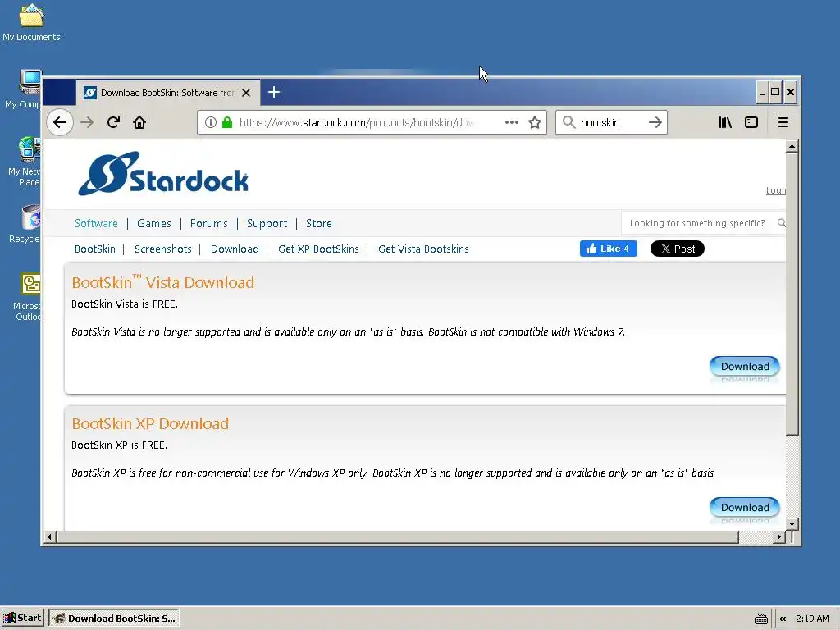Click the Facebook Like button
This screenshot has height=630, width=840.
point(608,249)
